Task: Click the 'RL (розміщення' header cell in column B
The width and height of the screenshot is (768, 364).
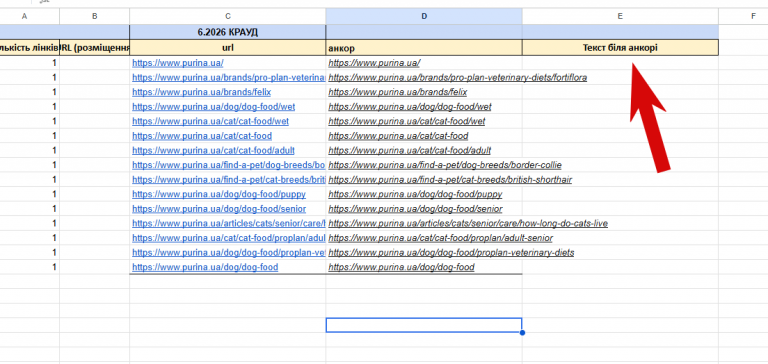Action: click(x=95, y=48)
